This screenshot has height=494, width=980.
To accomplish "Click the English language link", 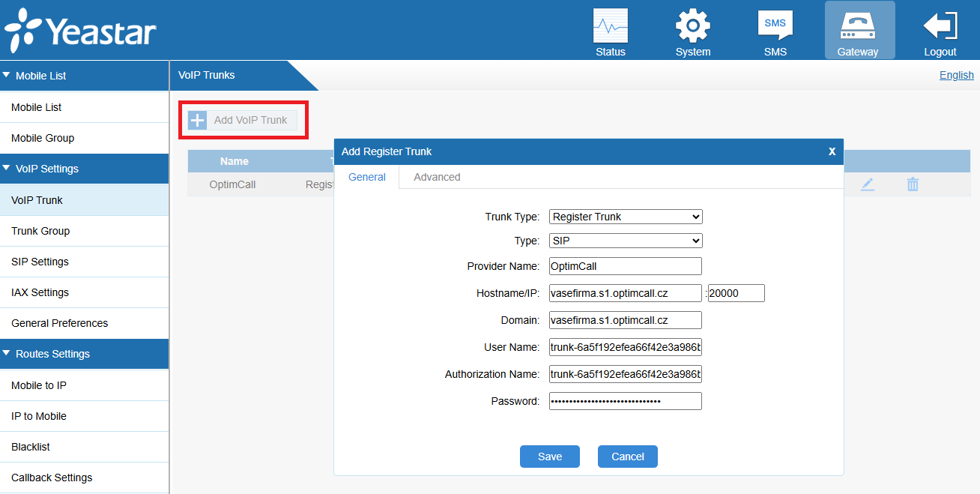I will pos(957,75).
